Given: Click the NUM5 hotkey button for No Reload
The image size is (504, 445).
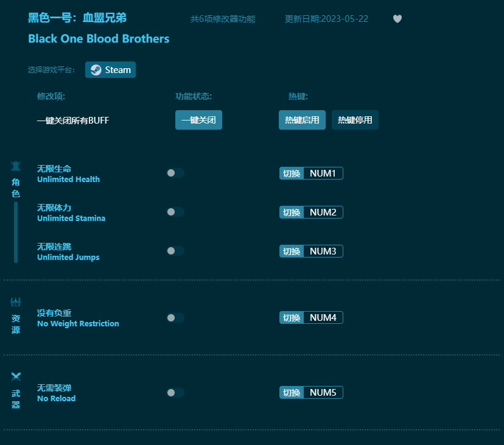Looking at the screenshot, I should (x=323, y=392).
